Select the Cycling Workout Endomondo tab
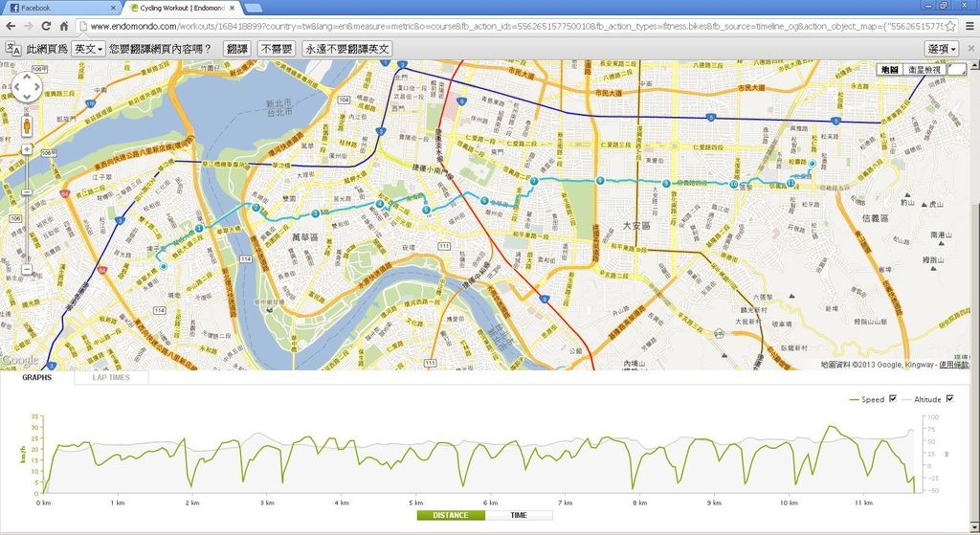The height and width of the screenshot is (535, 980). tap(183, 8)
